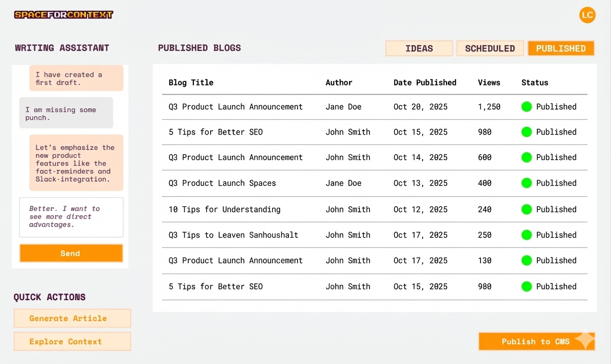
Task: Click the published dot on the 5 Tips for Better SEO row
Action: pyautogui.click(x=526, y=132)
